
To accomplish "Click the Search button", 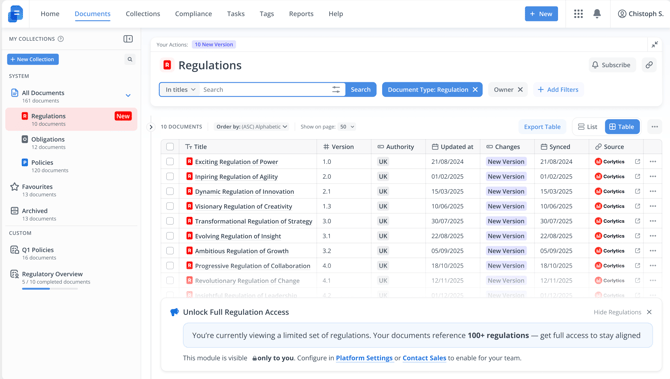I will 361,89.
